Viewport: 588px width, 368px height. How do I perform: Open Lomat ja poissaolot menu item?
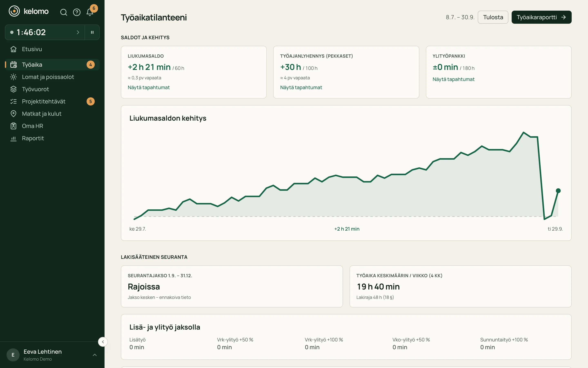pos(52,77)
